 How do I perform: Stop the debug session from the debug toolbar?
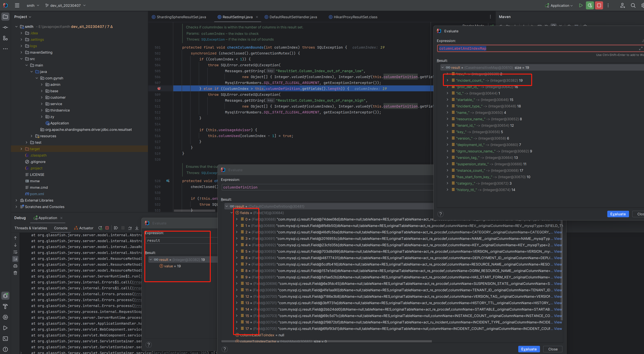point(107,228)
